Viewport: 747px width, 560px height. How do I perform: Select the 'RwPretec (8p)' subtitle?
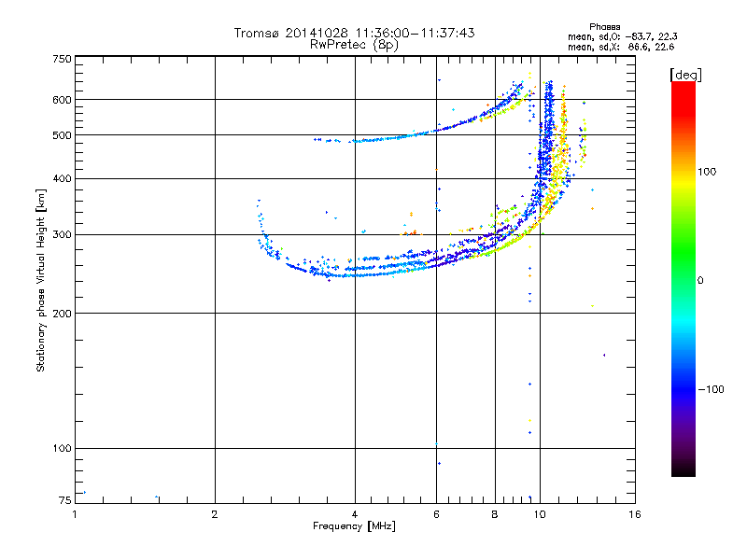click(x=355, y=45)
